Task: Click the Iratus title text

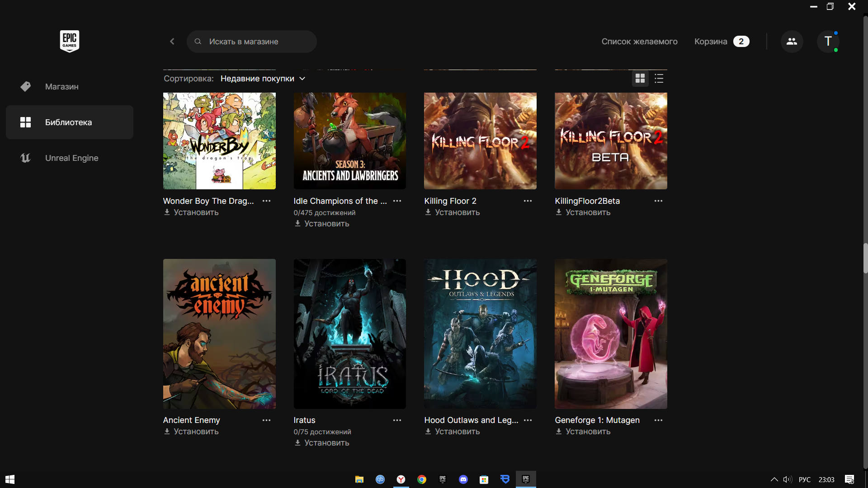Action: (304, 420)
